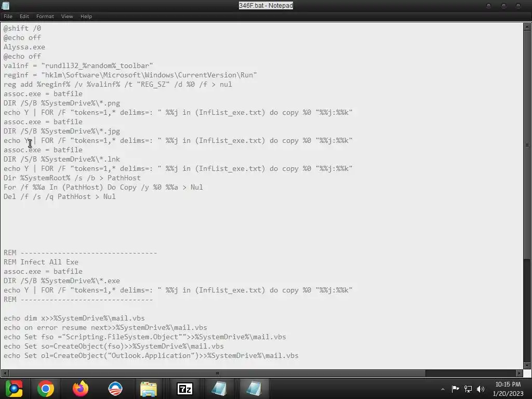Screen dimensions: 532x399
Task: Click the Notepad icon in title bar
Action: point(5,5)
